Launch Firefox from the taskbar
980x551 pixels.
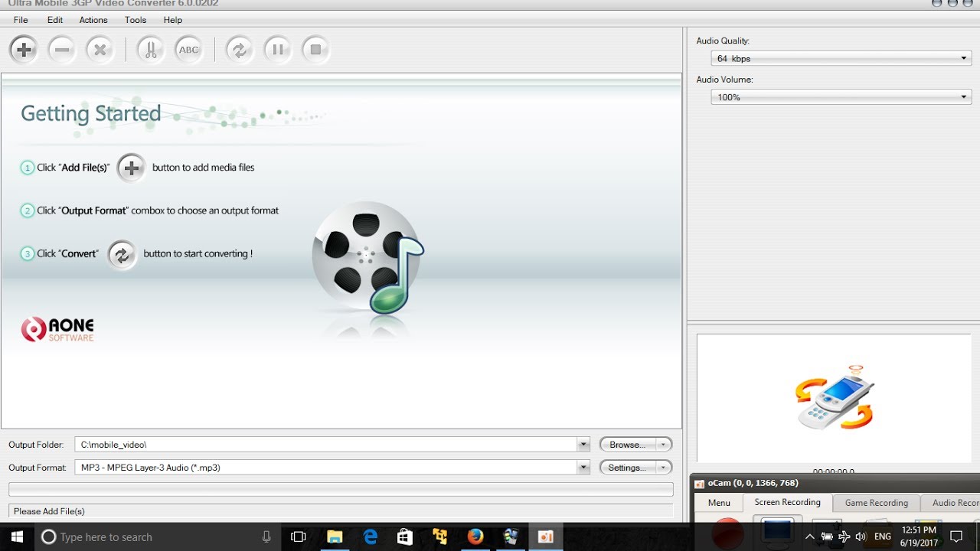[475, 537]
